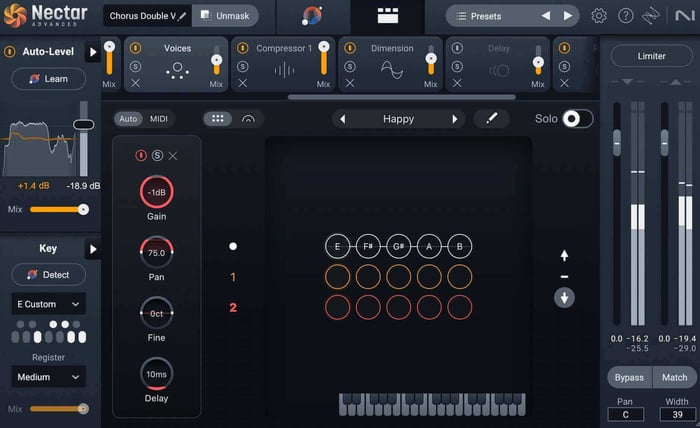Click the E note circle
The image size is (700, 428).
click(x=337, y=246)
